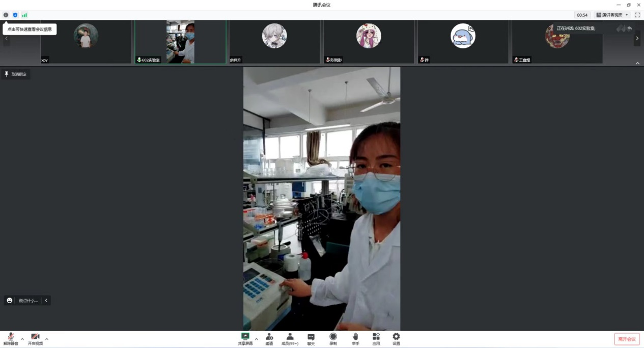Expand video options arrow beside camera

[x=47, y=339]
